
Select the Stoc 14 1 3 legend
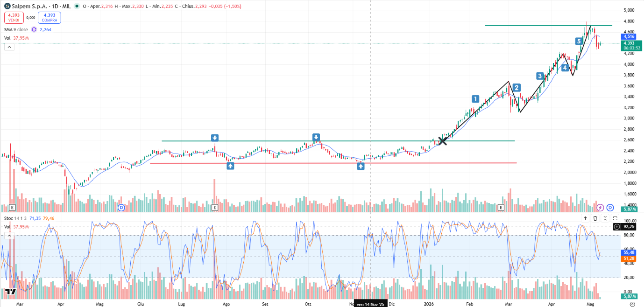16,218
